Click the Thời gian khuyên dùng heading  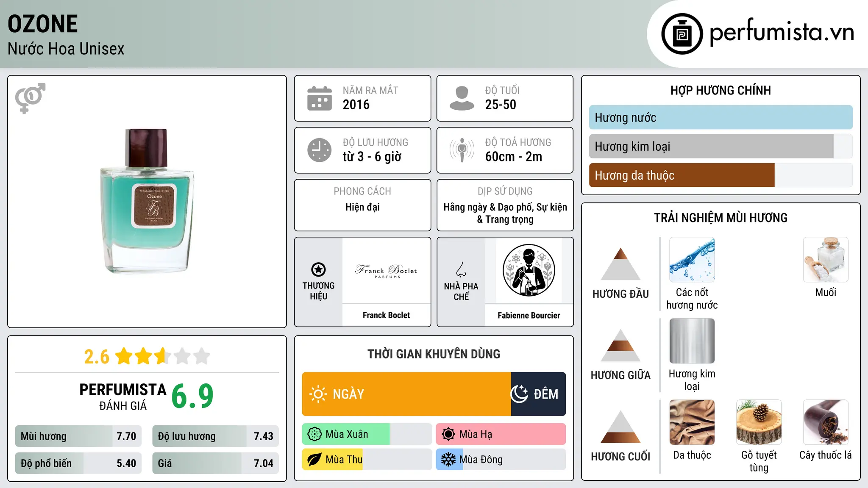[x=434, y=354]
